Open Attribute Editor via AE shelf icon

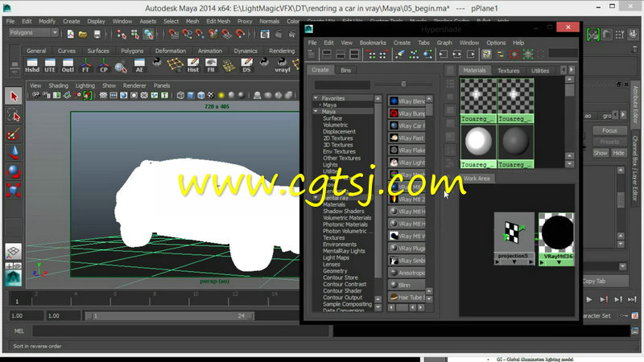(139, 65)
